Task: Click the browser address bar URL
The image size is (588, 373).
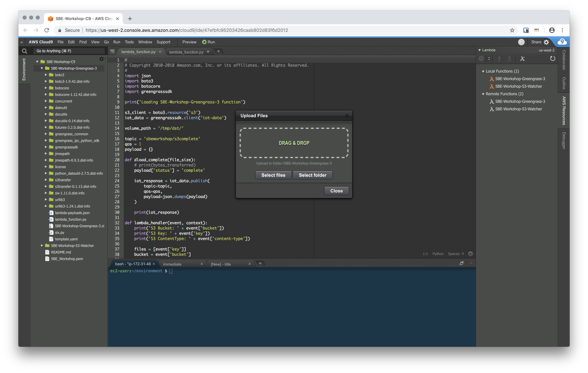Action: pos(187,30)
